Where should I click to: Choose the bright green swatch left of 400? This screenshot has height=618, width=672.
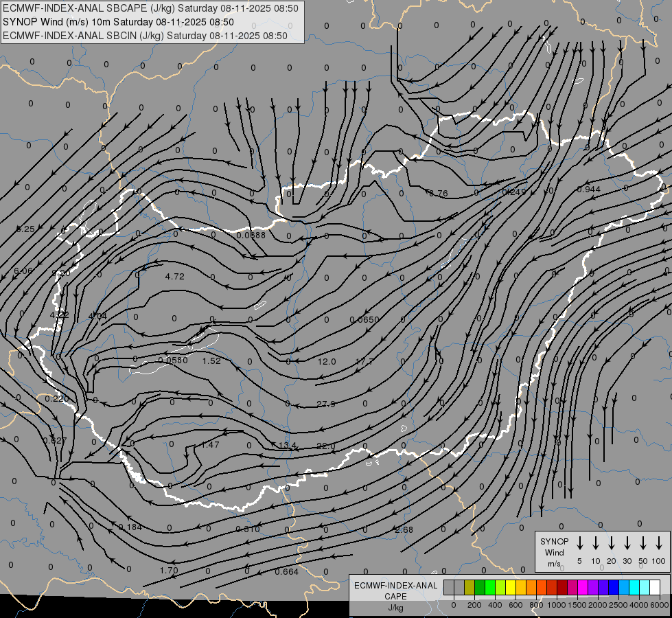(x=490, y=588)
